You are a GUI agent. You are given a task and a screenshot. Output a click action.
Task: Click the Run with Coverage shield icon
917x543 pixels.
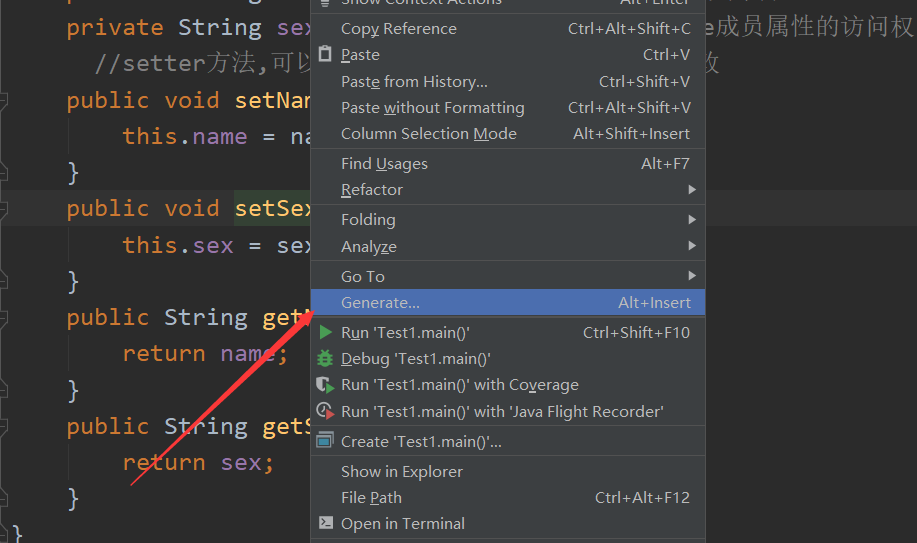pyautogui.click(x=325, y=384)
